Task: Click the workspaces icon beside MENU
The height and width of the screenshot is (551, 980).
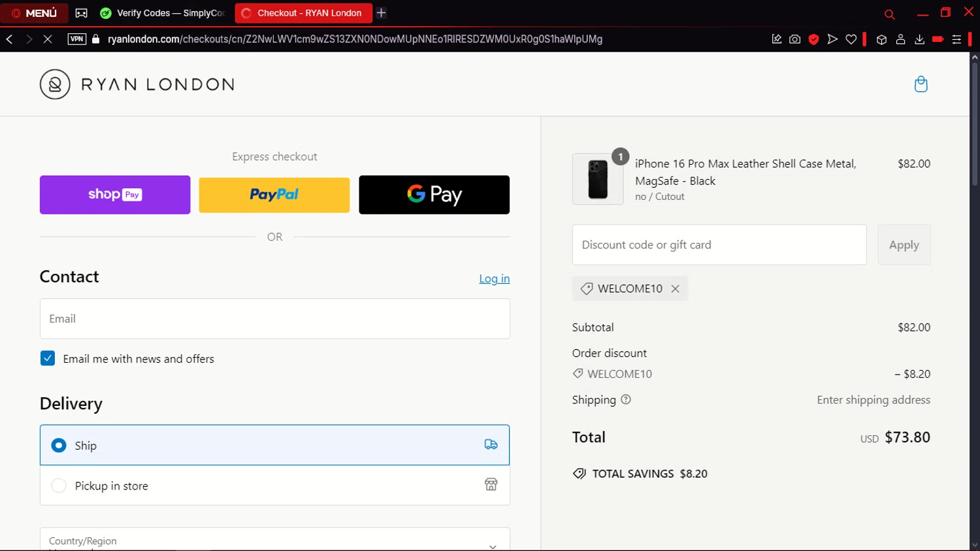Action: tap(81, 13)
